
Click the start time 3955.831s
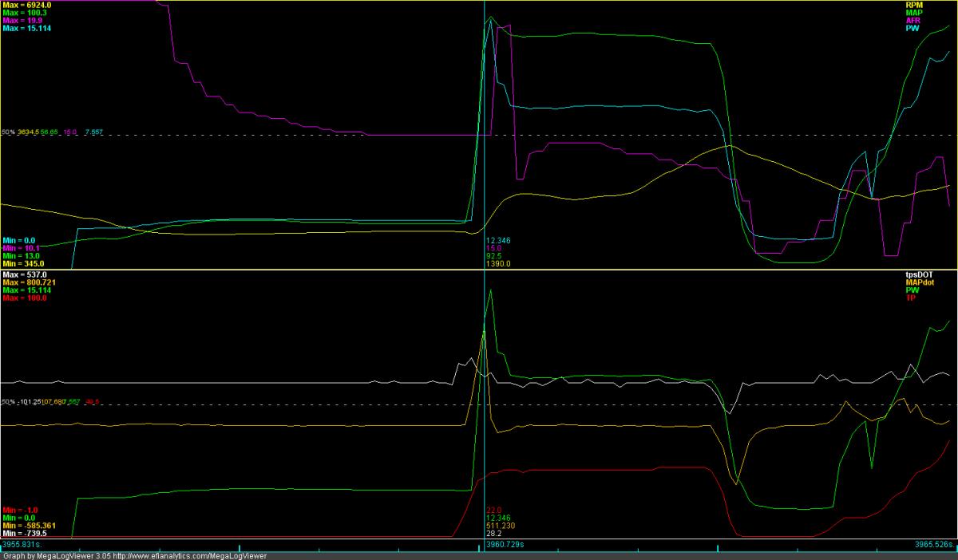pos(22,543)
